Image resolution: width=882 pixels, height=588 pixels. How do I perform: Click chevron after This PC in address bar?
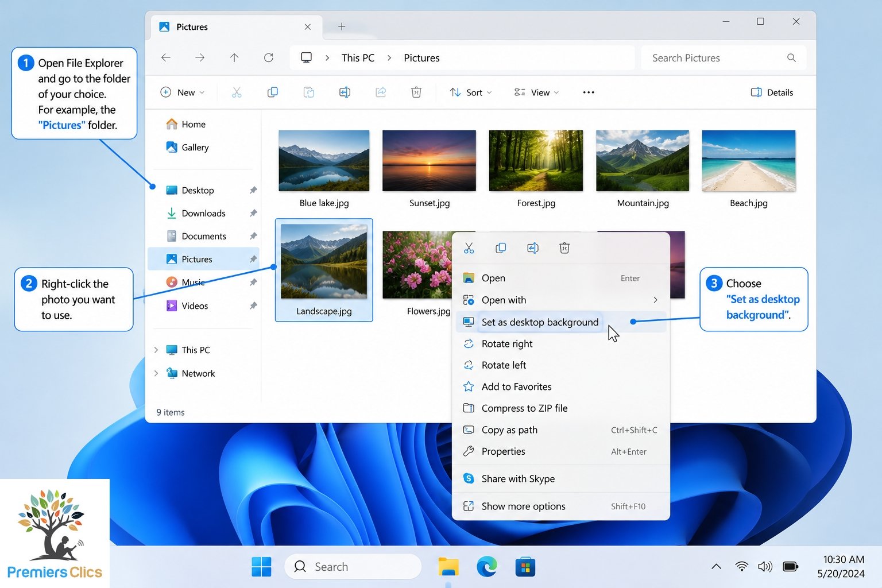389,58
